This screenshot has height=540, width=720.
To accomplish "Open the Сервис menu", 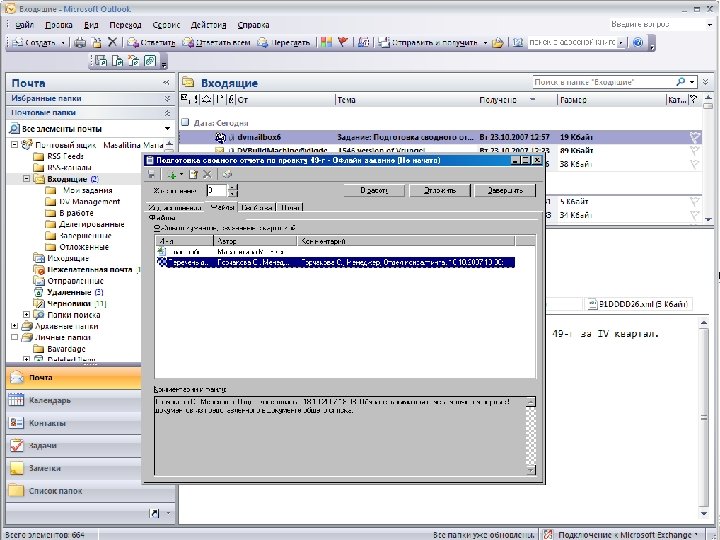I will point(166,25).
